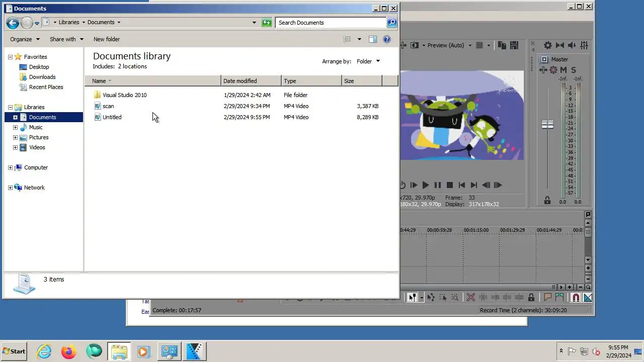Viewport: 644px width, 362px height.
Task: Open Preview (Auto) quality dropdown in Vegas
Action: point(470,45)
